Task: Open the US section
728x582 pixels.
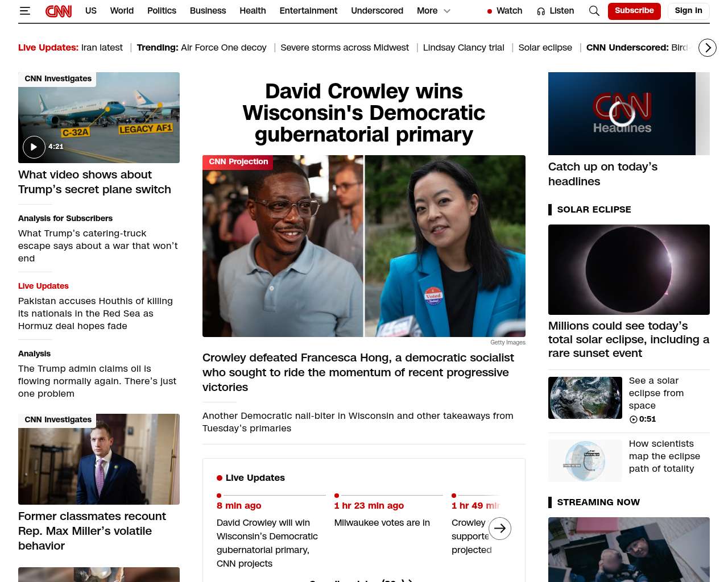Action: 91,11
